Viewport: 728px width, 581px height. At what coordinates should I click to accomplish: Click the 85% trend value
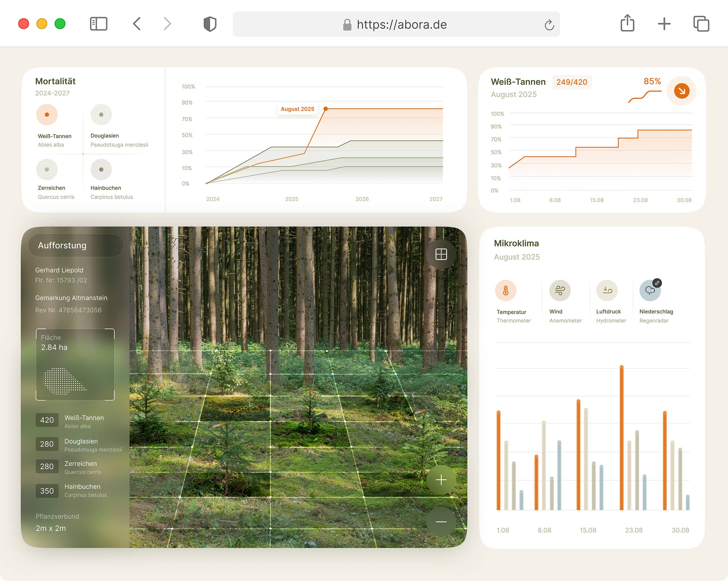click(652, 81)
